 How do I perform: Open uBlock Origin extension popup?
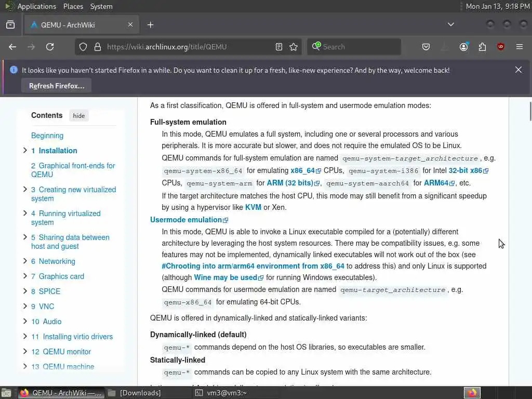click(500, 47)
